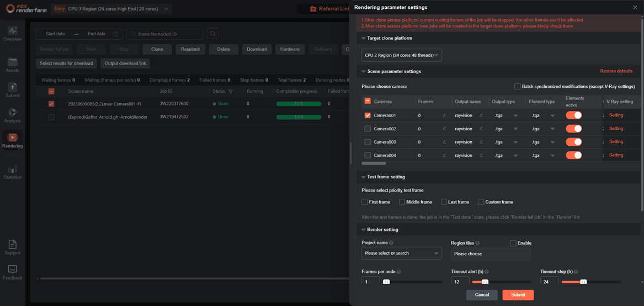Open the Support sidebar icon
Screen dimensions: 644x306
click(x=12, y=247)
